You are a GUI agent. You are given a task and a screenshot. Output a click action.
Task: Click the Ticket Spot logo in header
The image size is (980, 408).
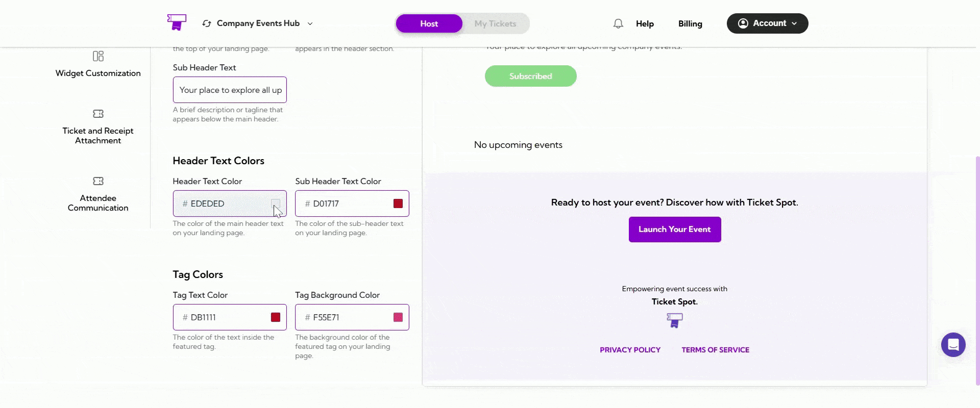177,22
